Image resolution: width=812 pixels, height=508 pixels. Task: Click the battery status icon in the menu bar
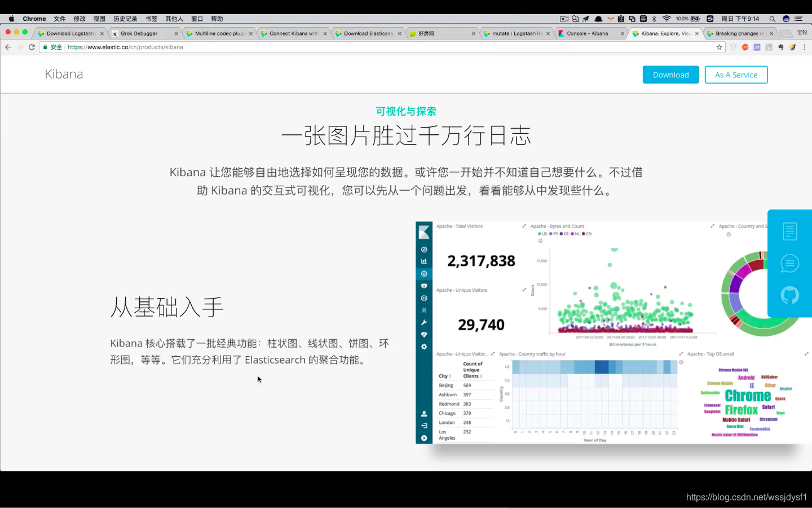[x=695, y=19]
